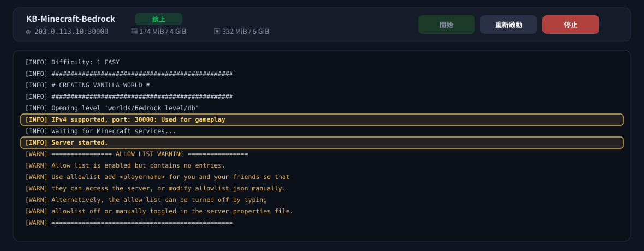Click the address pin icon beside 203.0.113.10

point(28,32)
